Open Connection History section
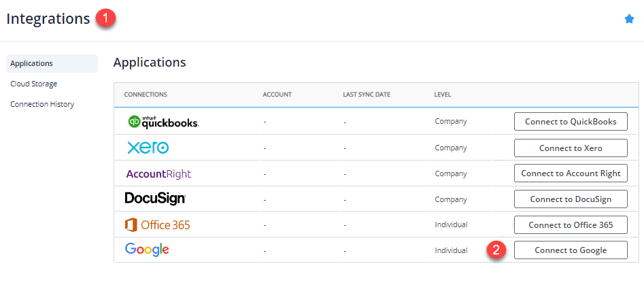Viewport: 644px width, 283px height. click(x=42, y=104)
